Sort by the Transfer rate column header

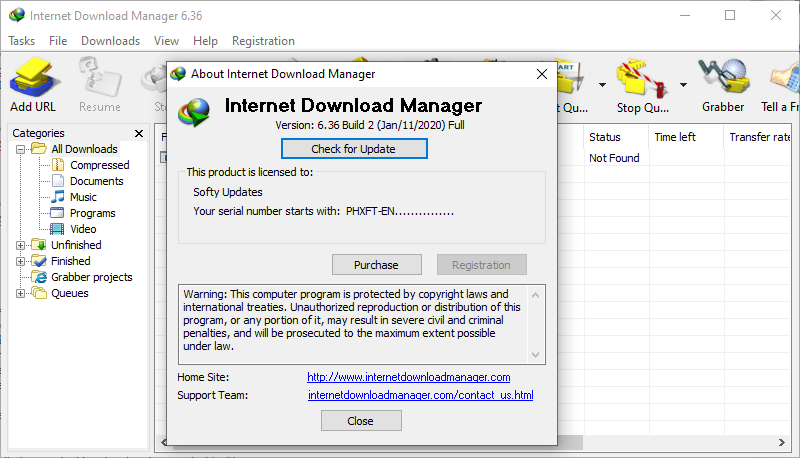758,137
